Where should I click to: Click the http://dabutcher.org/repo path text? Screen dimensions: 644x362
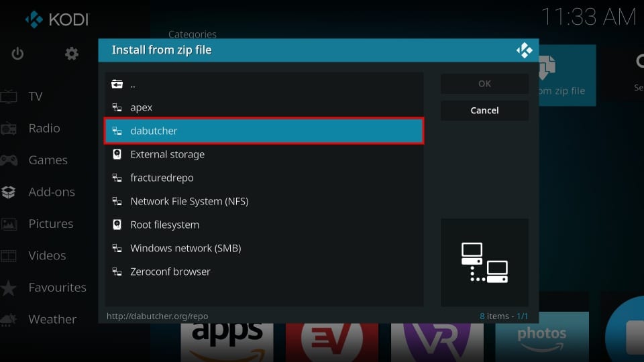point(157,316)
